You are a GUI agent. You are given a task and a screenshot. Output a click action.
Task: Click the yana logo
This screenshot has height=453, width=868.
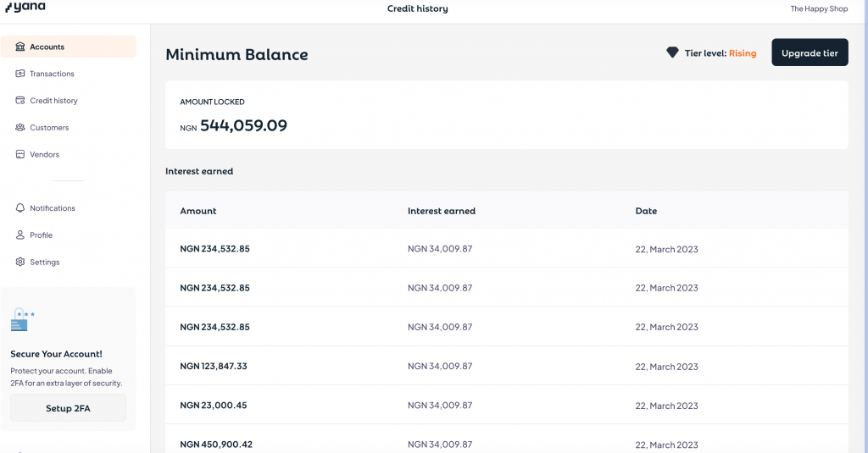click(x=24, y=8)
